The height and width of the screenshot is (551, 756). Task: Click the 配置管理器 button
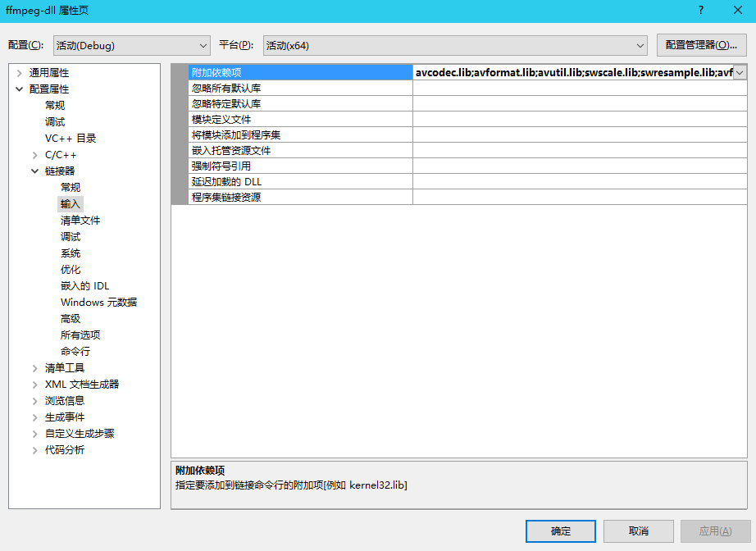pos(702,45)
